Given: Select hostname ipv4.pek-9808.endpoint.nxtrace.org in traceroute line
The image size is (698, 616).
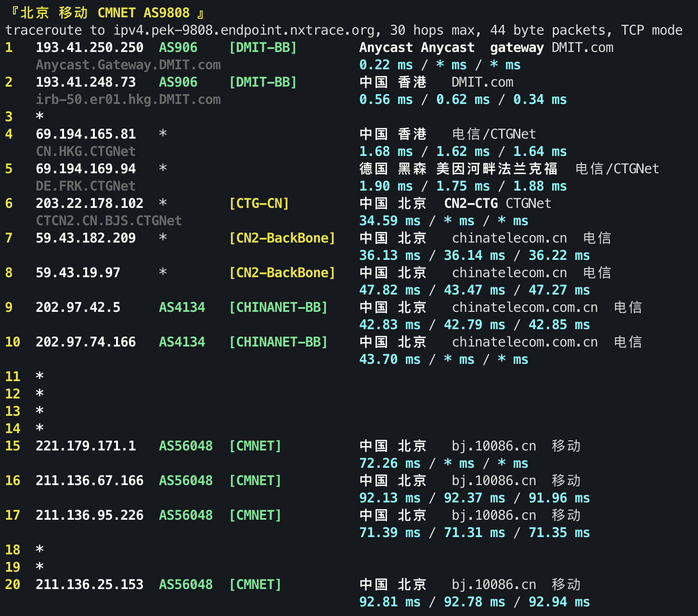Looking at the screenshot, I should [x=244, y=30].
